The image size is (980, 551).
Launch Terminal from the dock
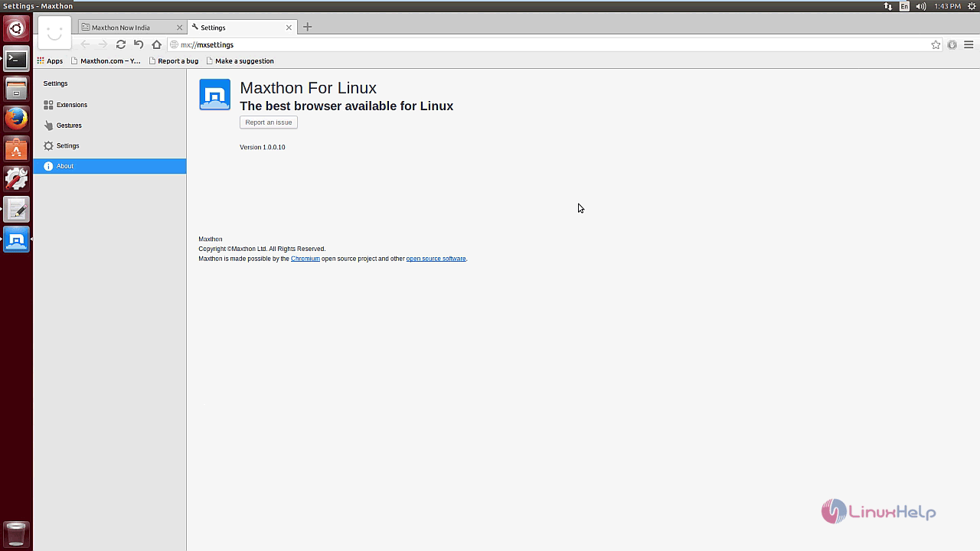pos(16,59)
